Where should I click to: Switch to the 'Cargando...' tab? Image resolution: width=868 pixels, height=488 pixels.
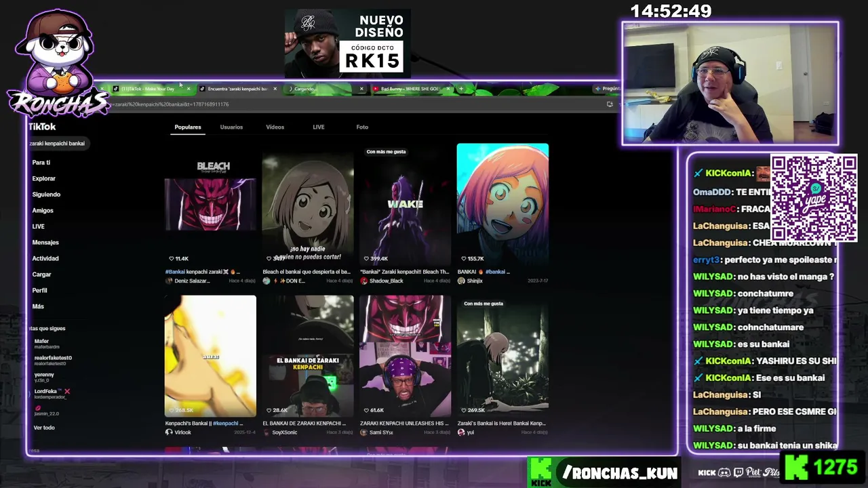(324, 89)
